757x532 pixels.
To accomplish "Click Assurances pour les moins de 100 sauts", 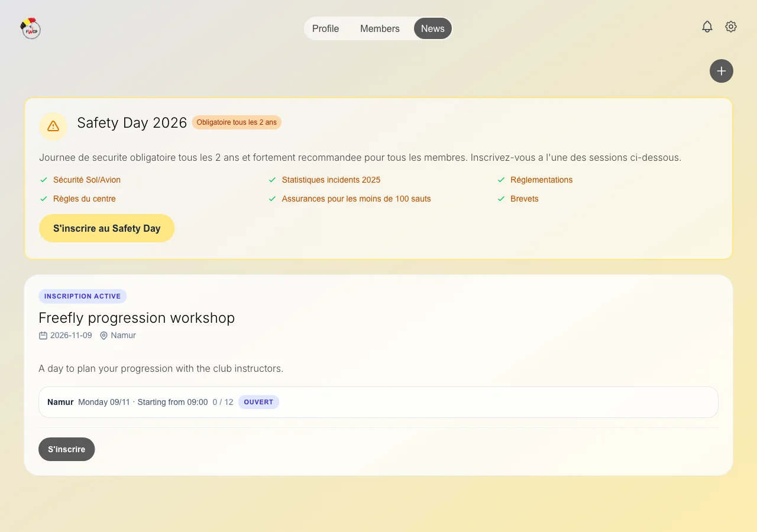I will (357, 199).
